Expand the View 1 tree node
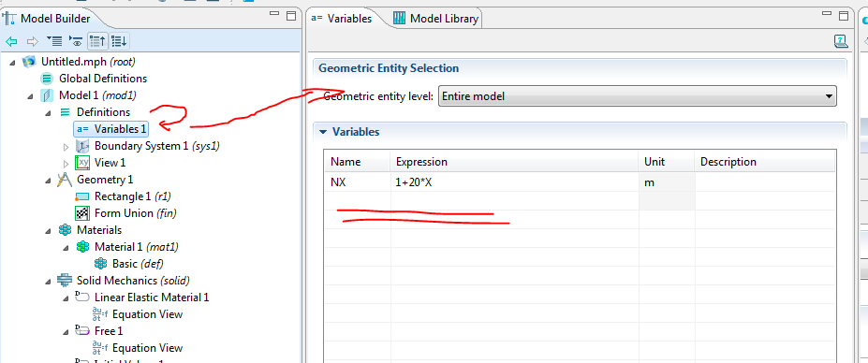Viewport: 868px width, 363px height. point(66,163)
